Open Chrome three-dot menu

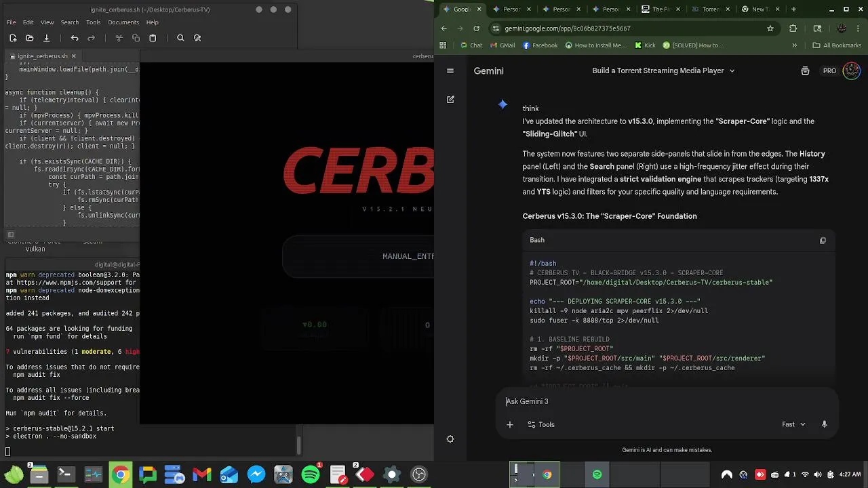point(859,28)
